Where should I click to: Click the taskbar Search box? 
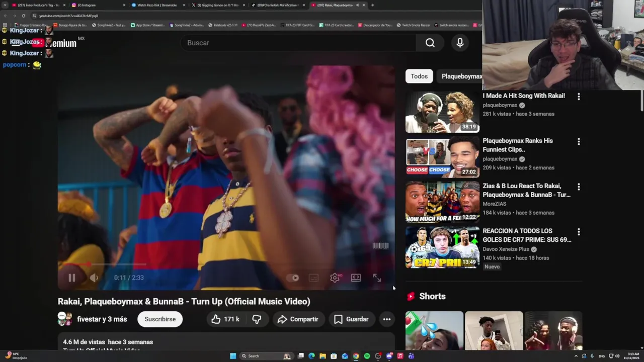coord(267,356)
